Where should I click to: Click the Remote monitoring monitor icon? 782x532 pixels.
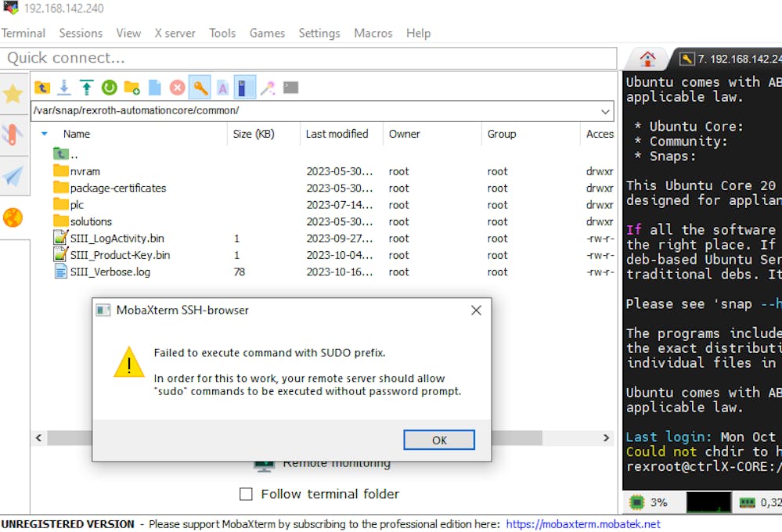[x=264, y=465]
